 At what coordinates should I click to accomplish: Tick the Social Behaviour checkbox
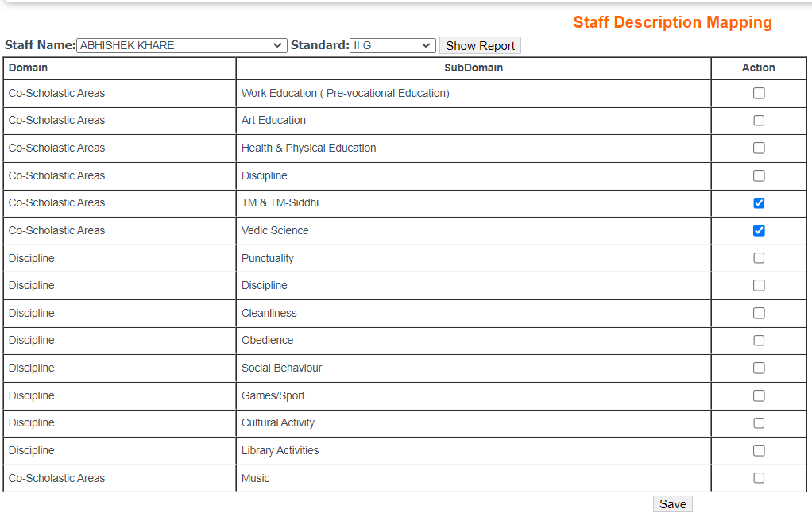759,368
